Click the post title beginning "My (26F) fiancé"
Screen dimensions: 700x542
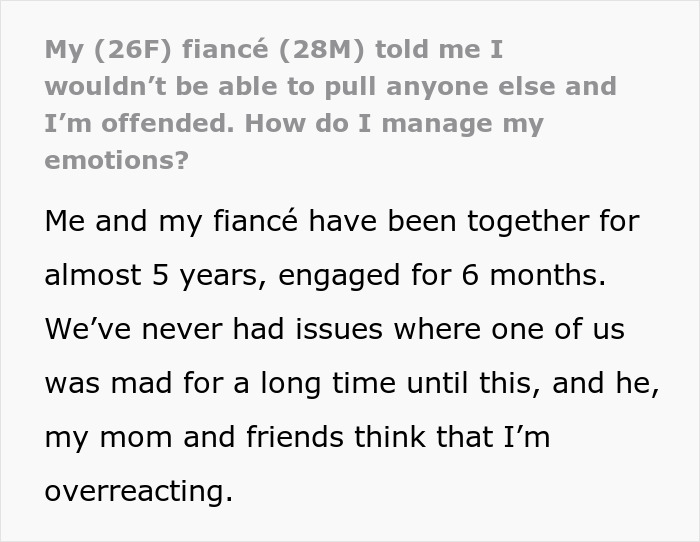point(270,50)
